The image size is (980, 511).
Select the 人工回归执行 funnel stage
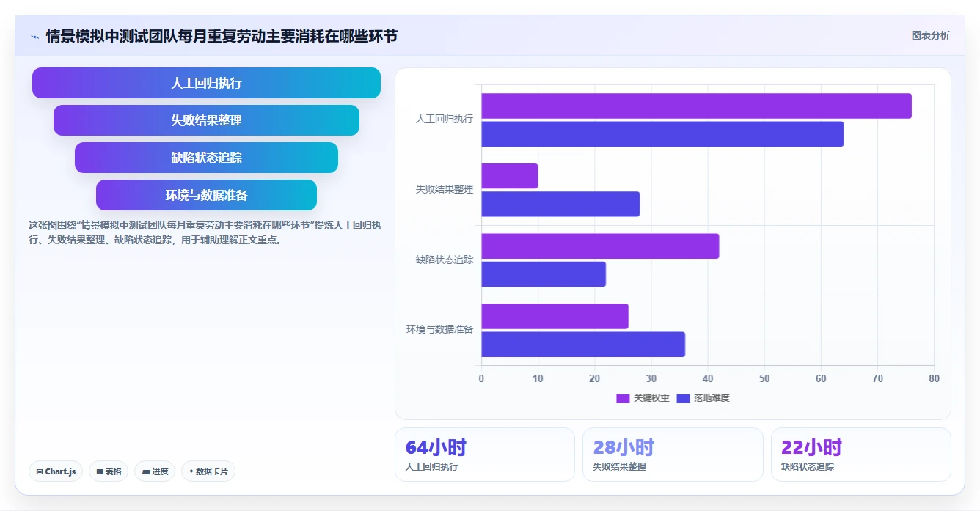[x=206, y=83]
